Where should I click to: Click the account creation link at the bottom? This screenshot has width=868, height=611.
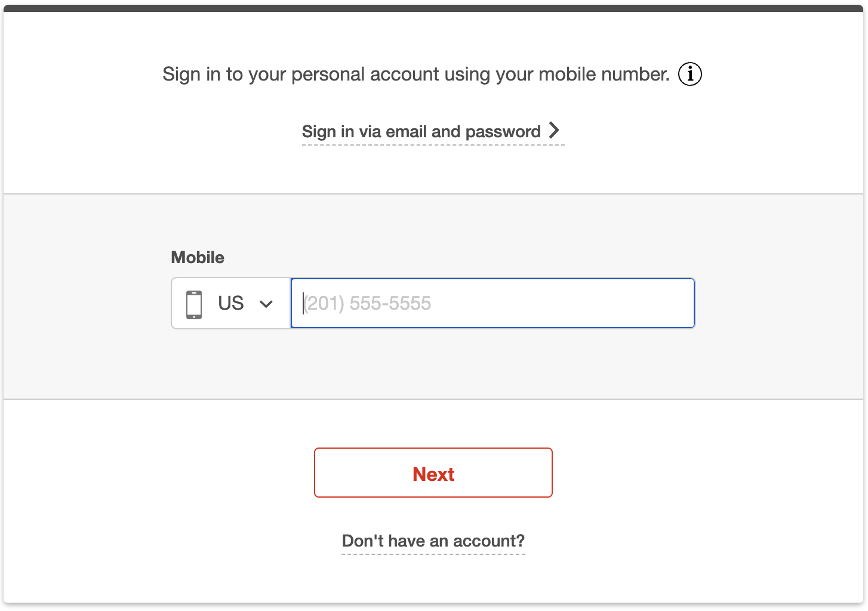433,541
